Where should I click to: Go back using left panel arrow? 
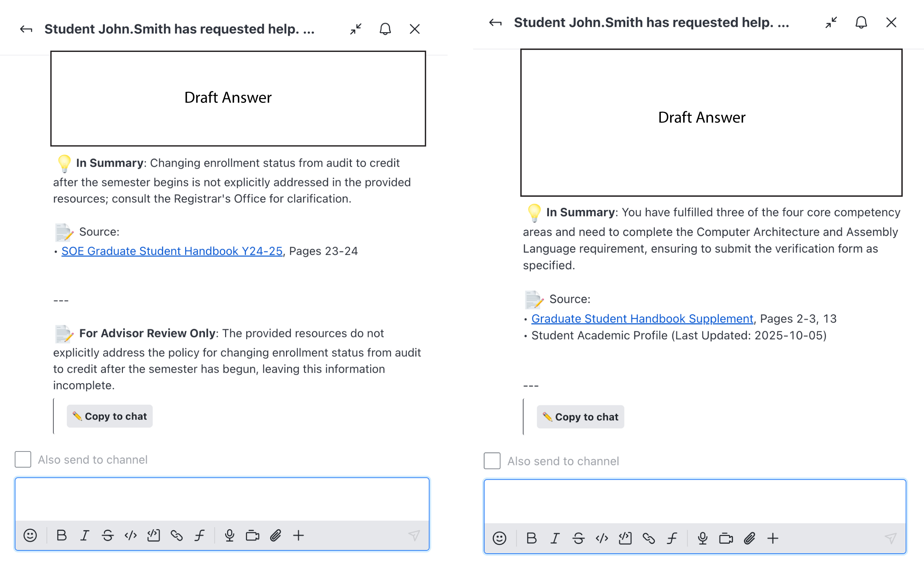pos(26,29)
